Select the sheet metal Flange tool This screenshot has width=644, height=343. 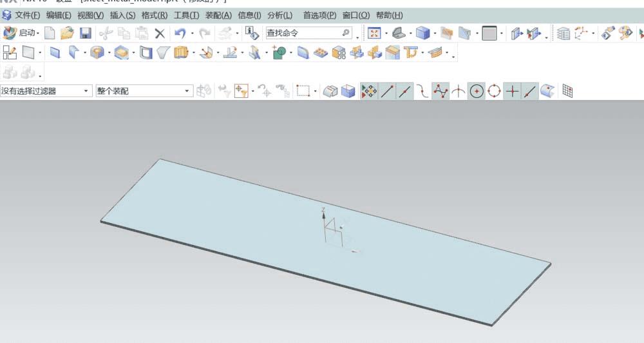point(73,53)
